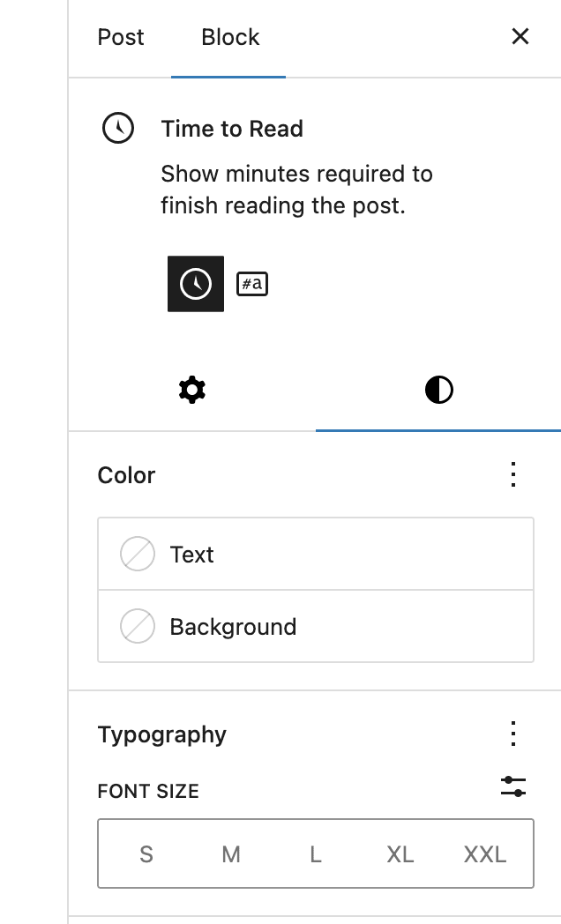Toggle custom font size controls

click(513, 787)
